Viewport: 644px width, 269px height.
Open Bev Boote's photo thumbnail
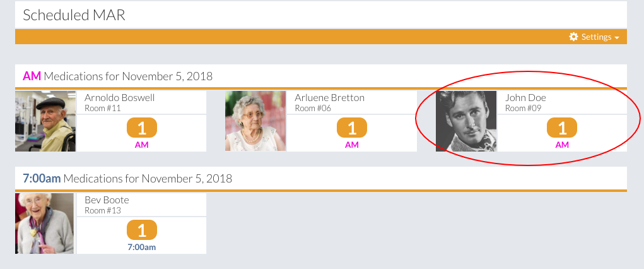[45, 224]
